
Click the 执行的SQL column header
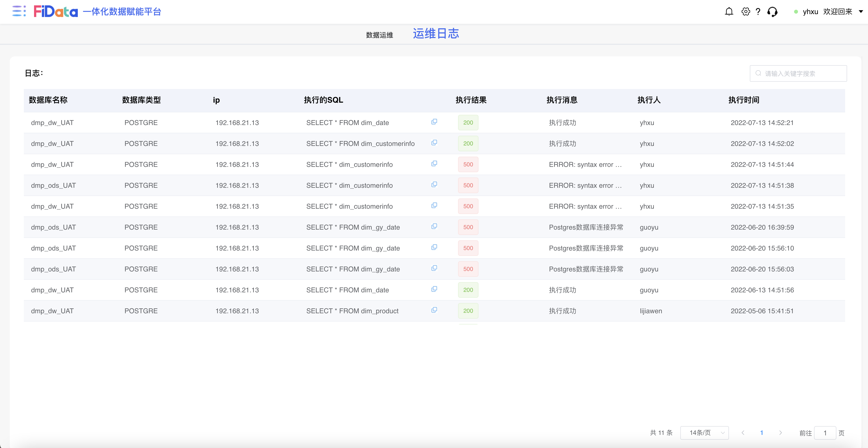[x=323, y=100]
